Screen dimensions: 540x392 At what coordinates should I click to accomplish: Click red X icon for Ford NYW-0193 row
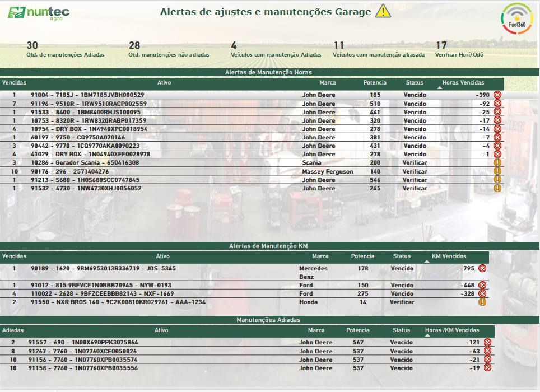click(x=482, y=285)
